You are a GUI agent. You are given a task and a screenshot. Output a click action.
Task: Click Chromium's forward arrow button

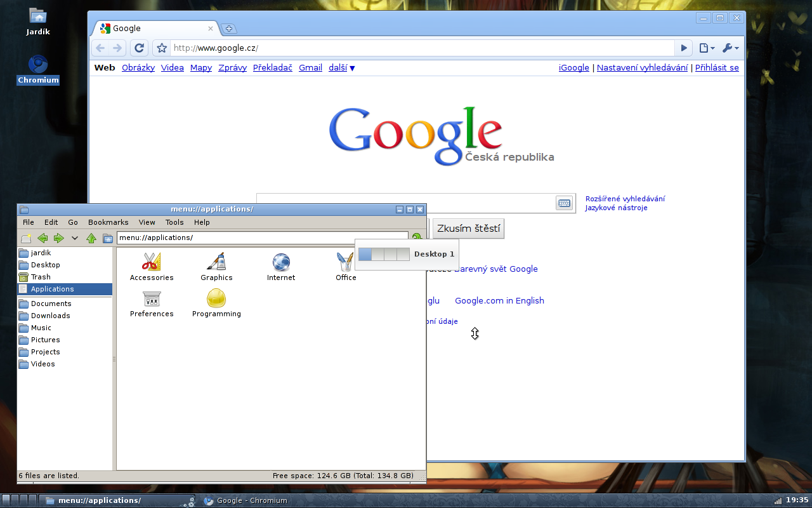click(x=117, y=48)
